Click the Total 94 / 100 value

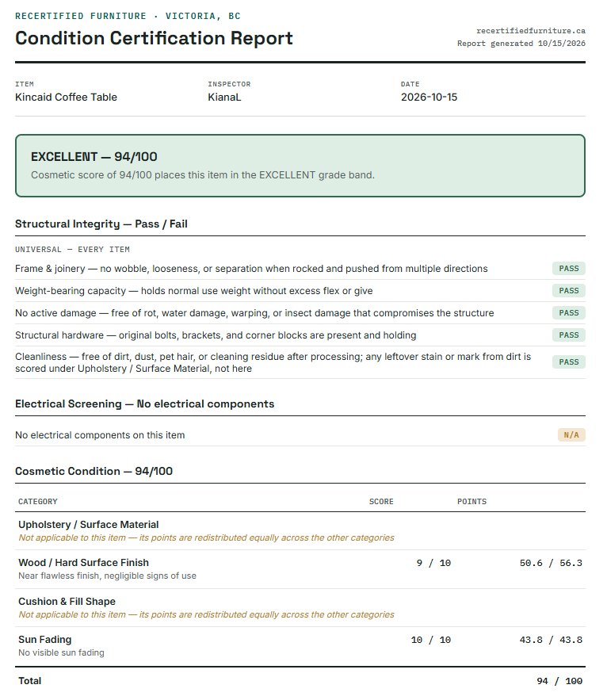click(x=559, y=681)
